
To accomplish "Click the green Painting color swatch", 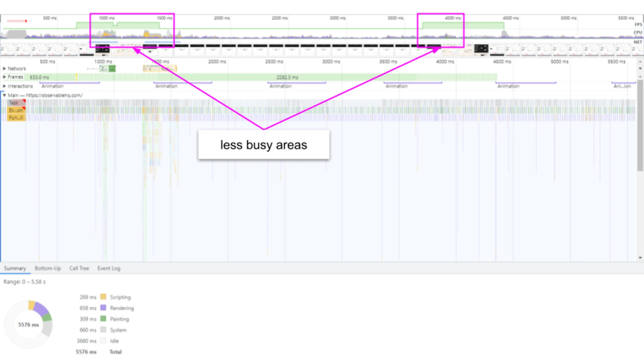I will tap(103, 319).
